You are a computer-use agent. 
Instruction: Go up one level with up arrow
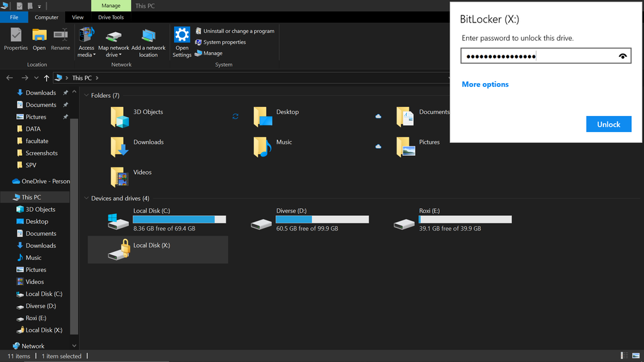point(46,77)
